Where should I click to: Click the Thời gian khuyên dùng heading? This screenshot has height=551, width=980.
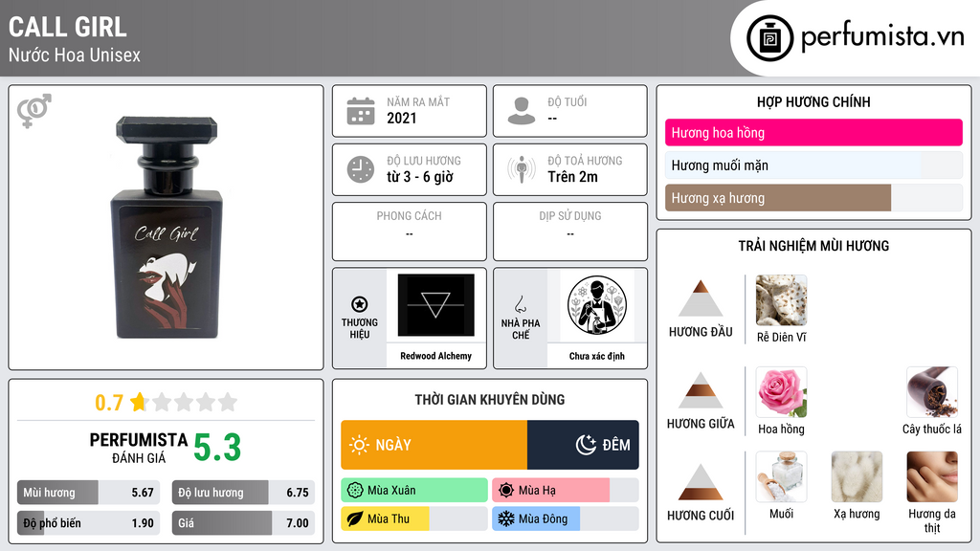point(490,399)
